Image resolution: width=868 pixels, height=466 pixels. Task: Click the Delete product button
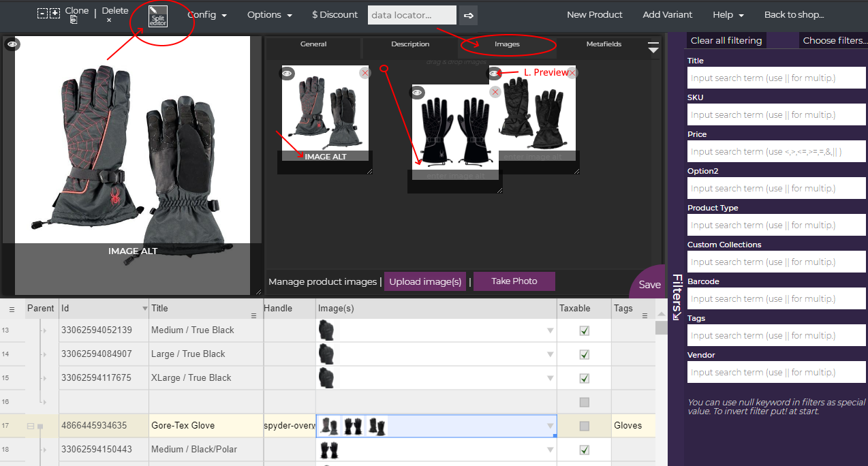(x=114, y=14)
